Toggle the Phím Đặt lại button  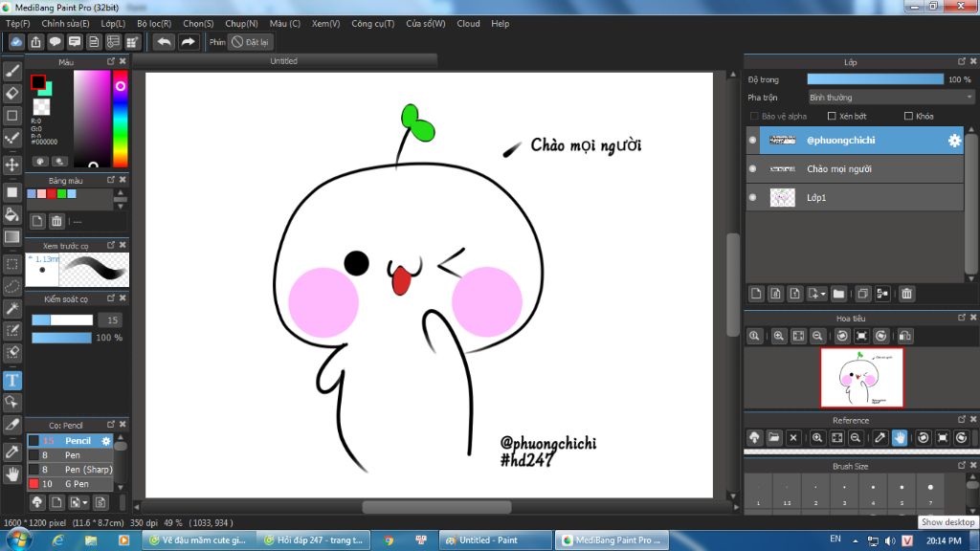click(x=250, y=42)
